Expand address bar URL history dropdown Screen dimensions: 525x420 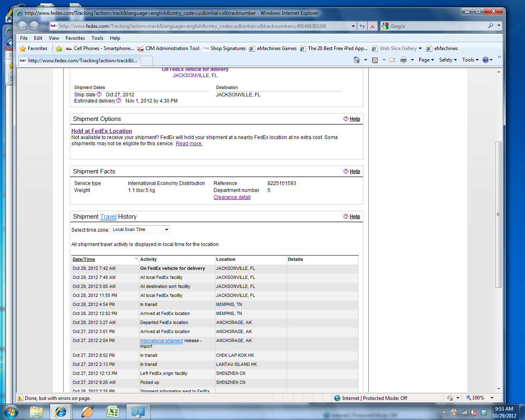[x=353, y=26]
